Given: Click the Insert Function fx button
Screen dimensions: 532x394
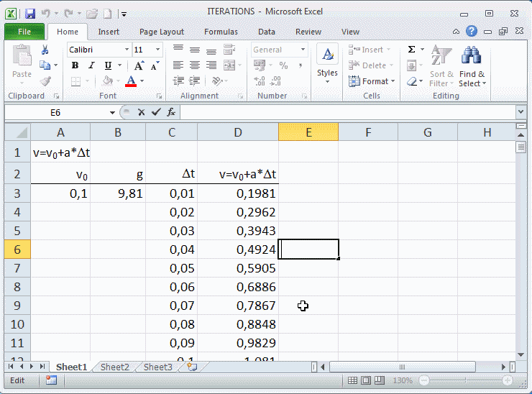Looking at the screenshot, I should click(x=171, y=112).
